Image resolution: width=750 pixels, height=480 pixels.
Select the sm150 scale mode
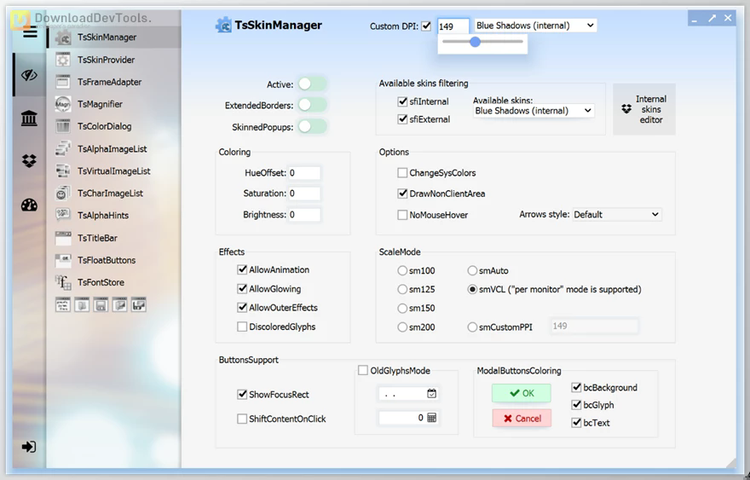tap(402, 308)
